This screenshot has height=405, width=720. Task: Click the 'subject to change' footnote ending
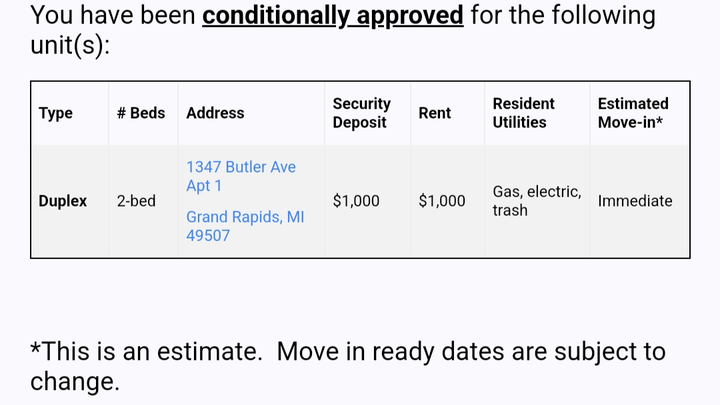tap(348, 366)
